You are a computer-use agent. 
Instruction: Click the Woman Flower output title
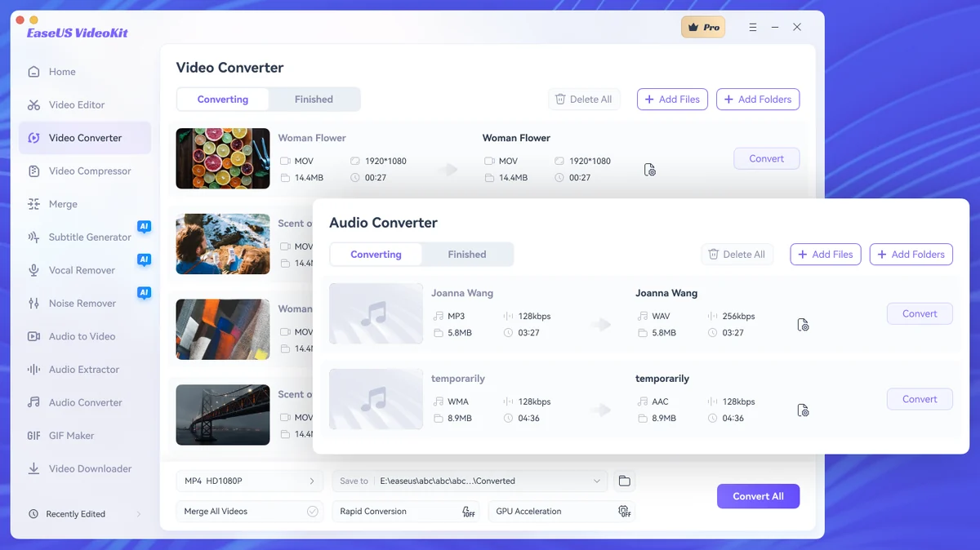(x=516, y=138)
